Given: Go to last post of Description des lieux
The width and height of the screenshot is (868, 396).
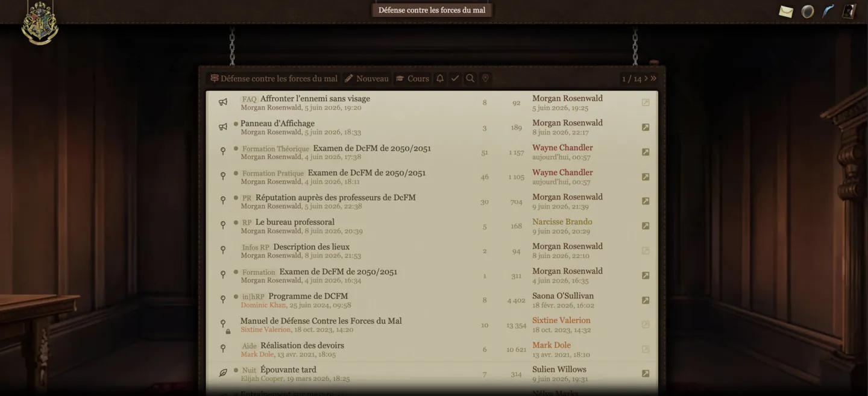Looking at the screenshot, I should point(646,251).
